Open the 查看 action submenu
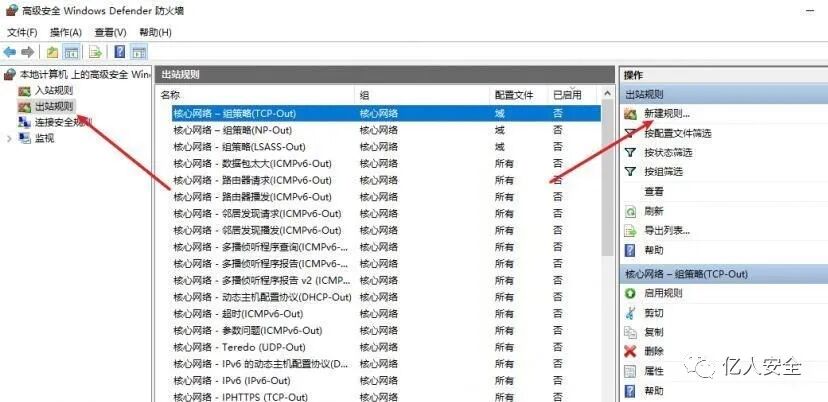The height and width of the screenshot is (402, 828). point(654,192)
